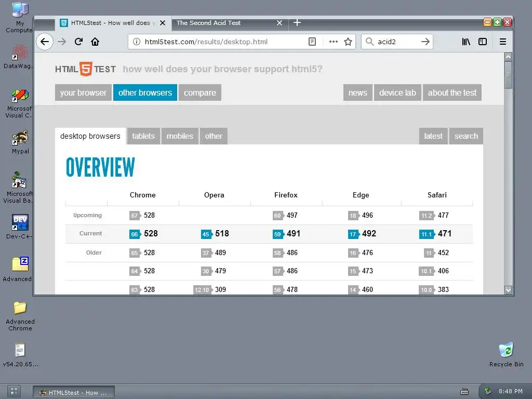
Task: Open page actions three-dot menu
Action: pos(333,42)
